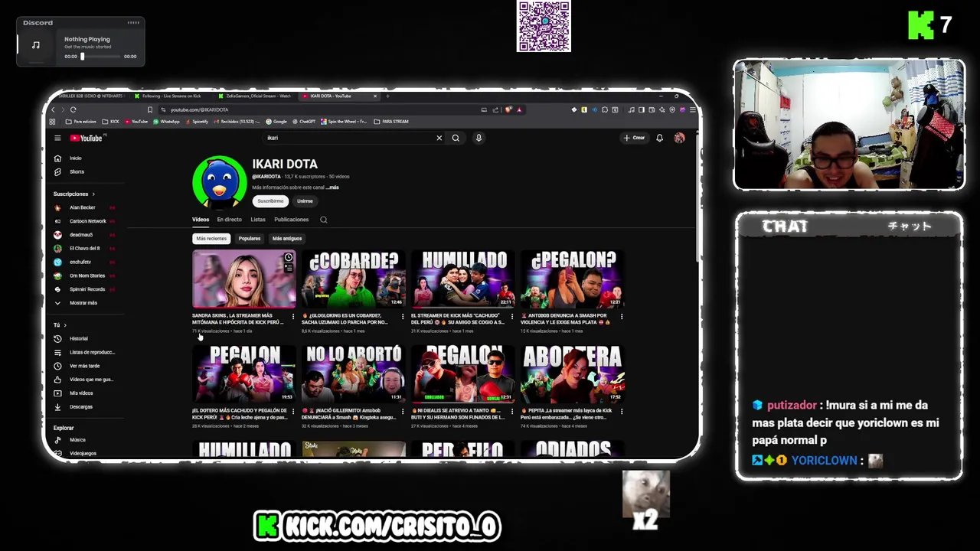Add Sandra Skins video to queue
The image size is (980, 551).
[x=289, y=267]
